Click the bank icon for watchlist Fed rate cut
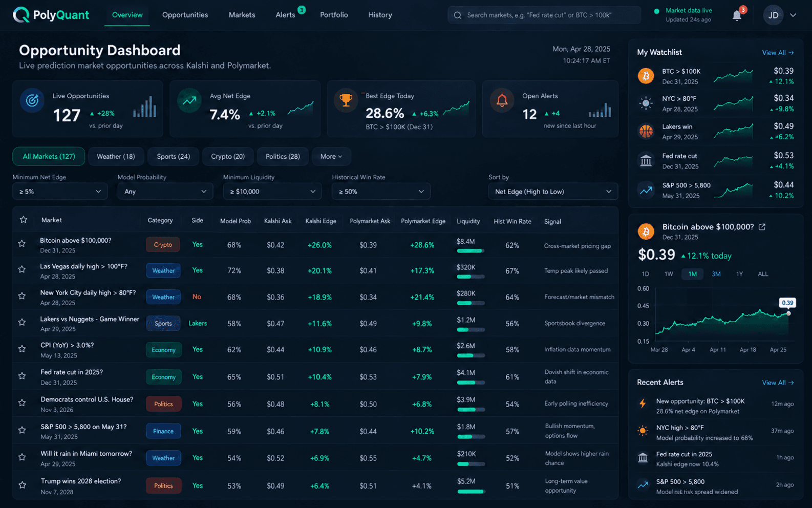The image size is (812, 508). tap(646, 161)
